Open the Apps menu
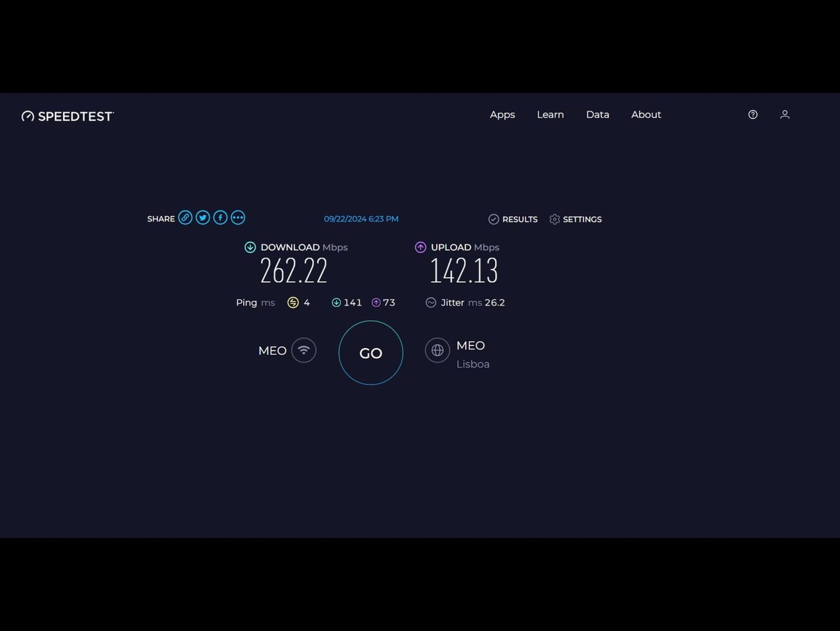Viewport: 840px width, 631px height. tap(502, 115)
